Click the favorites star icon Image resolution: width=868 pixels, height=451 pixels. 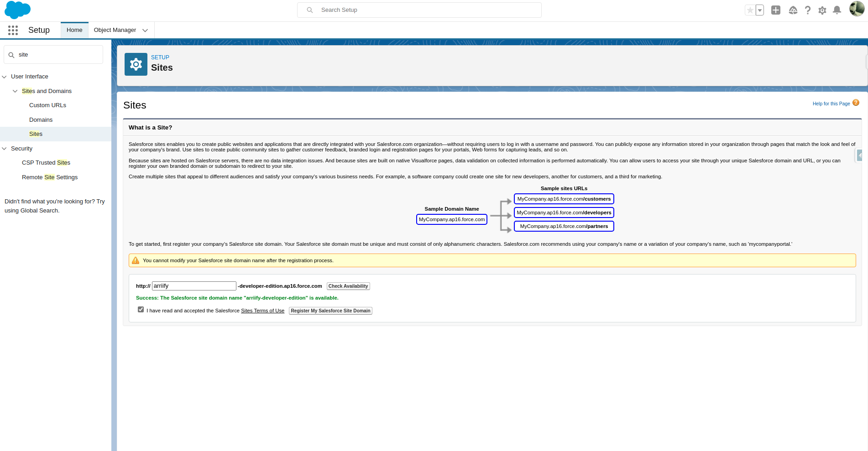tap(750, 10)
